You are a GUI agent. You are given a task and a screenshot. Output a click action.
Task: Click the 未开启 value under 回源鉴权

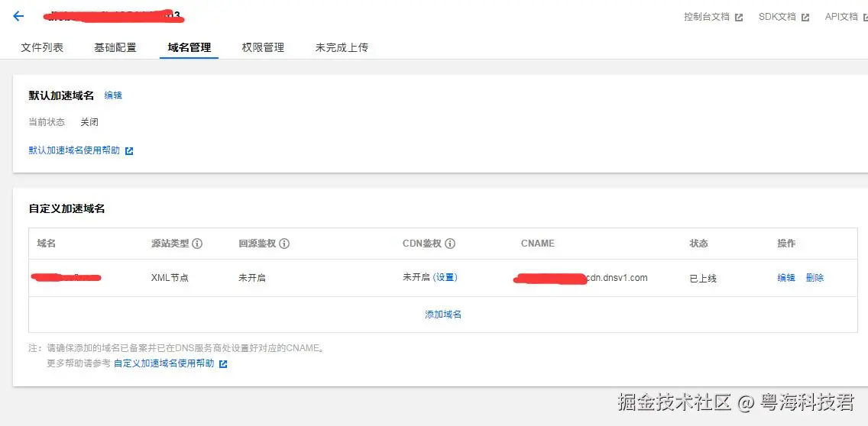click(x=252, y=278)
